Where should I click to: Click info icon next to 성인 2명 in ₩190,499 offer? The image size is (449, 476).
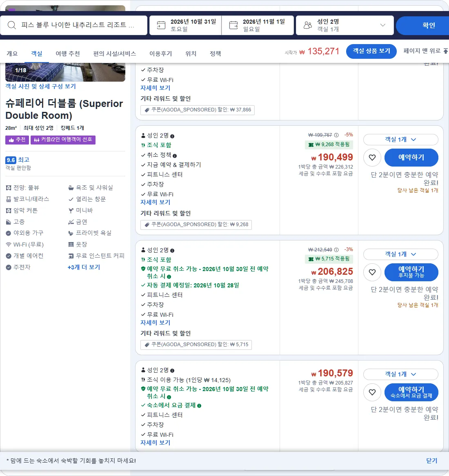tap(172, 136)
